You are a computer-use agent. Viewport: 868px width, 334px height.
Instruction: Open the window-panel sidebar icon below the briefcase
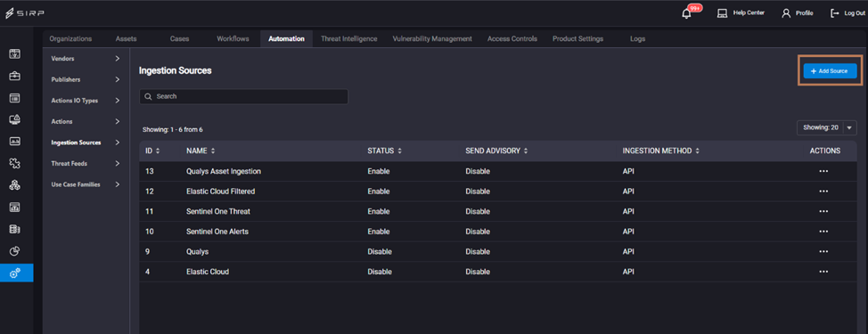(15, 98)
